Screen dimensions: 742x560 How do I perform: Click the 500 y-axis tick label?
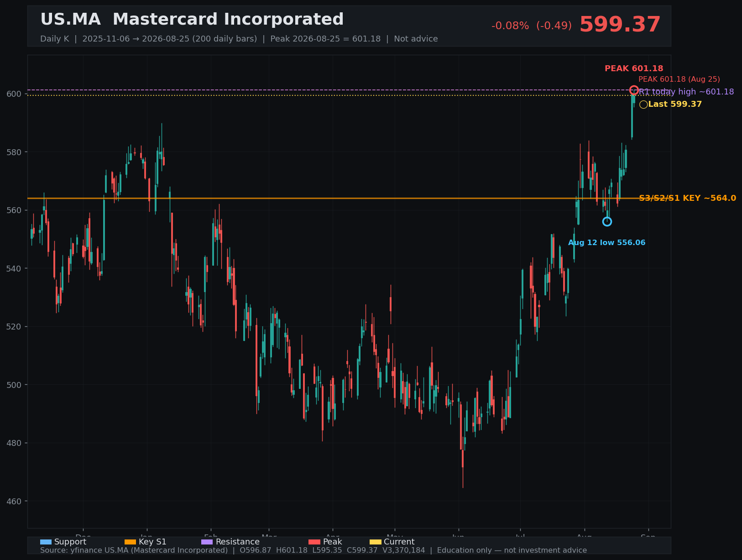click(x=14, y=385)
